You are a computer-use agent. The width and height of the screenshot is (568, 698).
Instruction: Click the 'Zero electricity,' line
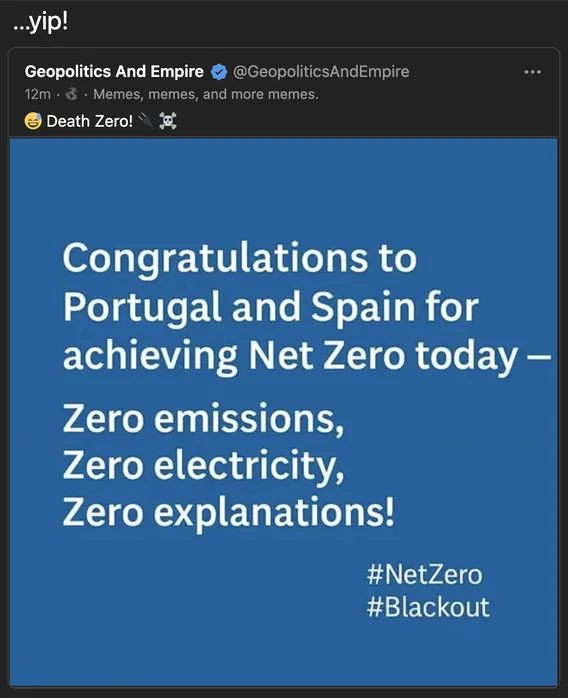(x=203, y=467)
